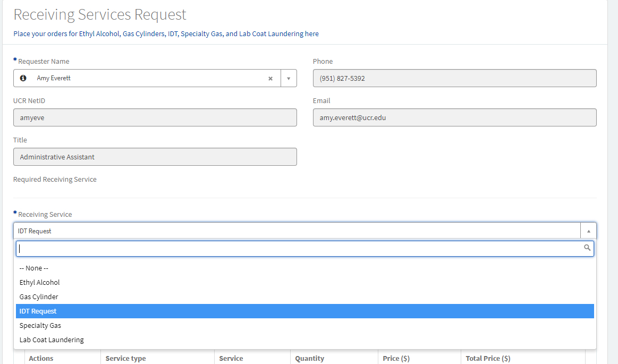This screenshot has width=618, height=364.
Task: Click the Service type column header
Action: point(125,359)
